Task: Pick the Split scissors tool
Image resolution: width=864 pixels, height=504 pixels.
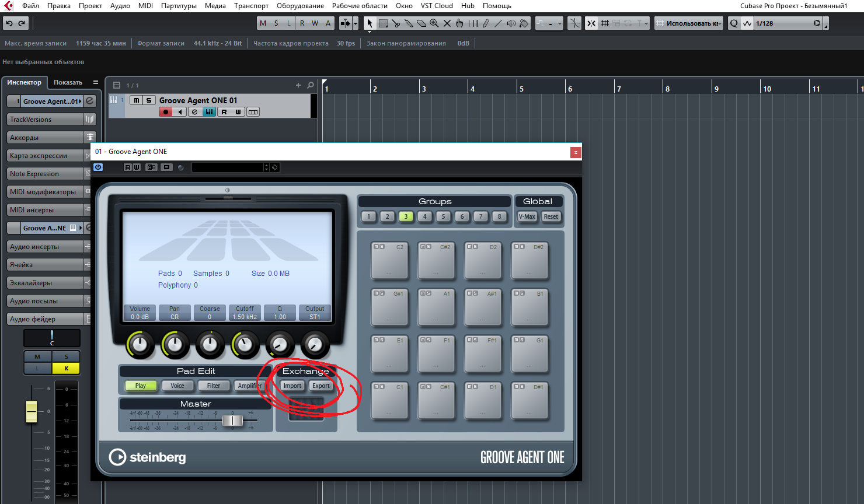Action: [x=396, y=23]
